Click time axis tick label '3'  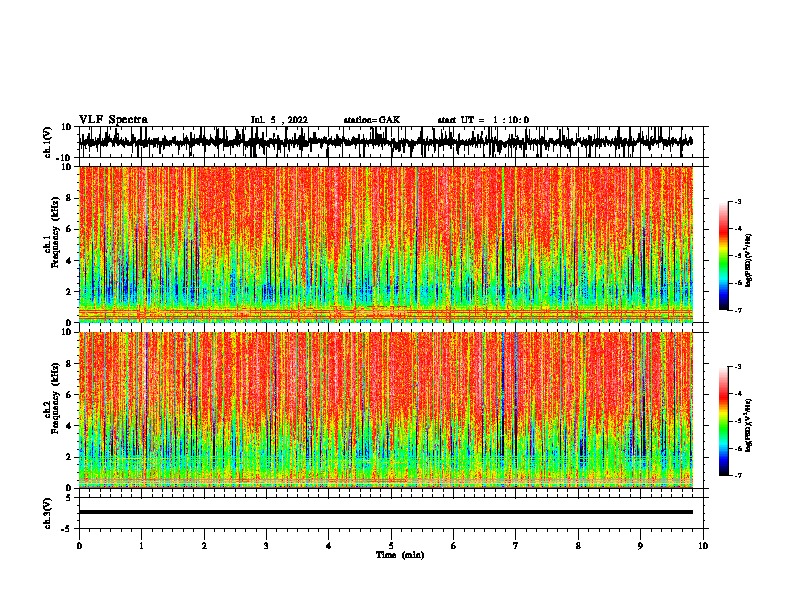coord(266,546)
